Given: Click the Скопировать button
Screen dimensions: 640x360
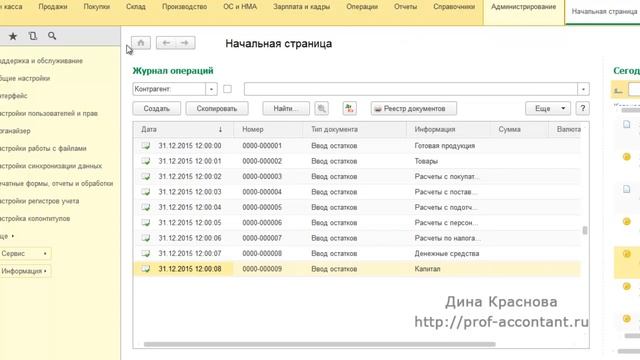Looking at the screenshot, I should pyautogui.click(x=217, y=109).
